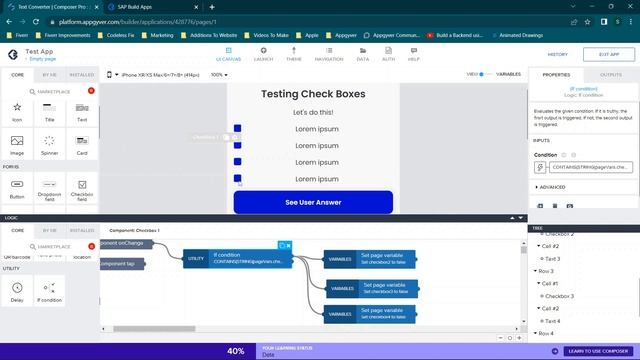This screenshot has width=640, height=360.
Task: Click Learn to Use Composer button
Action: 598,351
